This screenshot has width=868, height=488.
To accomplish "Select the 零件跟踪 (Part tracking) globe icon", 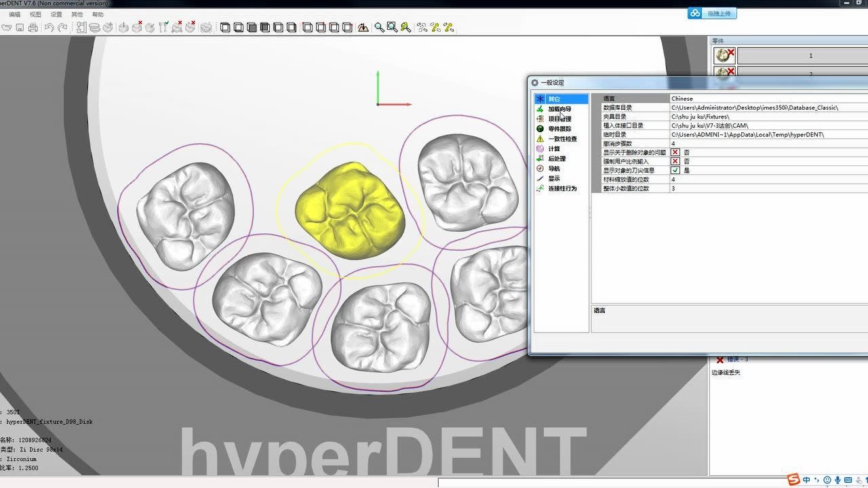I will [x=540, y=128].
